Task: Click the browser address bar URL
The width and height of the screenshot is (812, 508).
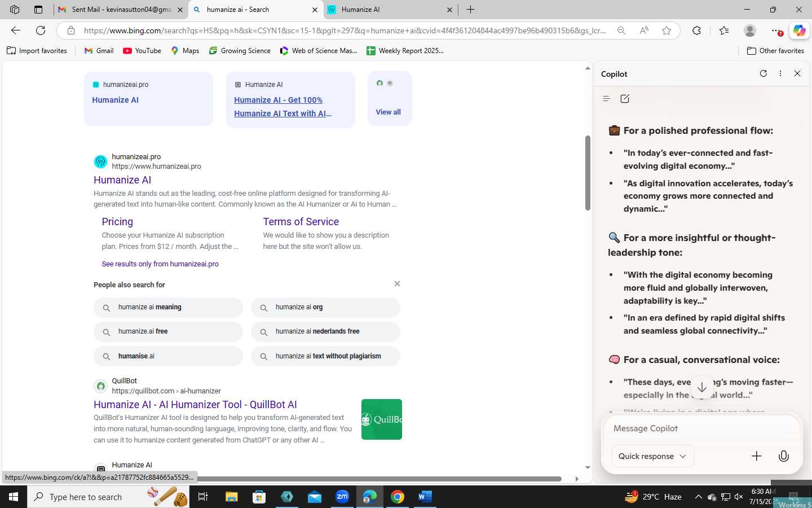Action: pyautogui.click(x=345, y=30)
